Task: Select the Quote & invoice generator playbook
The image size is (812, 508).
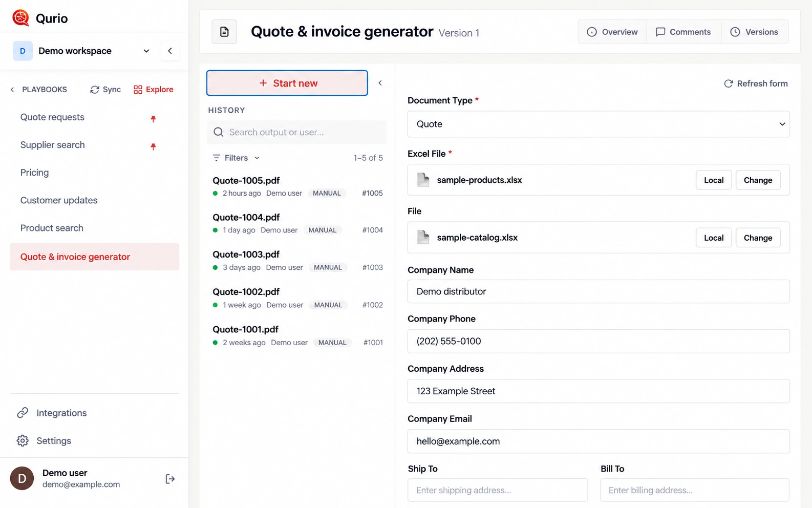Action: click(94, 257)
